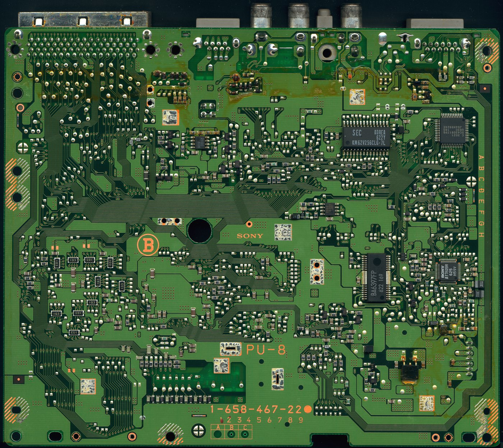Click the two-hole pad left of BA6397FP
Screen dimensions: 503x448
[x=317, y=272]
